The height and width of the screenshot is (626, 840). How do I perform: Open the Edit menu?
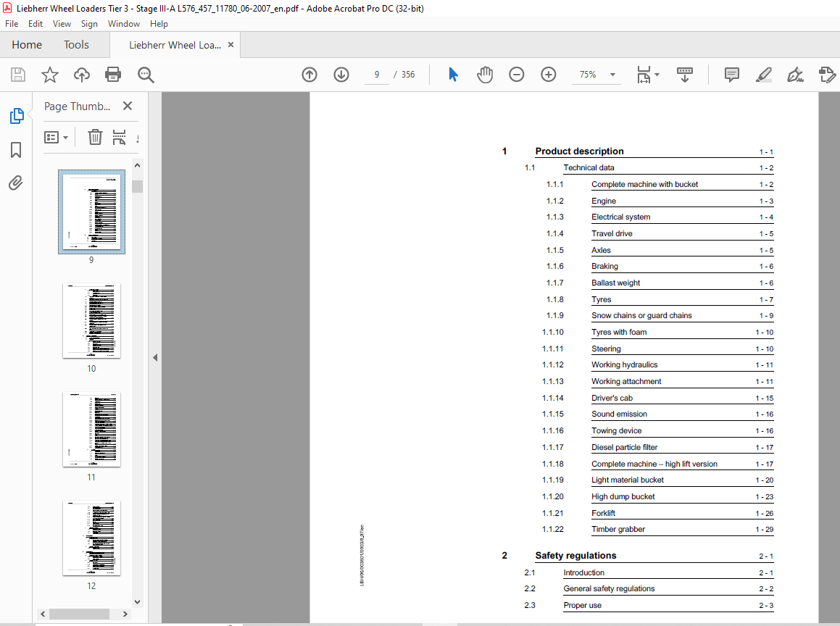click(36, 24)
